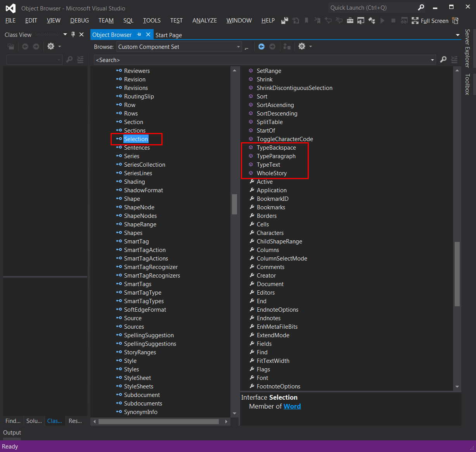
Task: Switch to the Find... bottom tab
Action: click(13, 421)
